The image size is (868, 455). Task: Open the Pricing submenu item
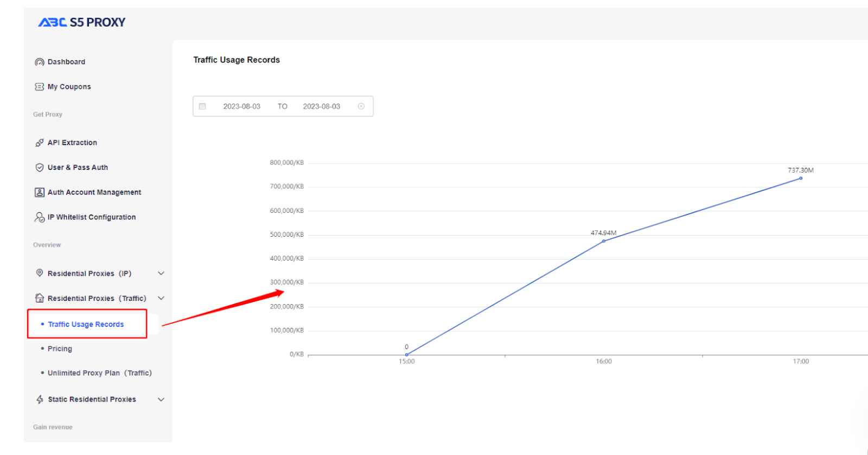tap(60, 349)
